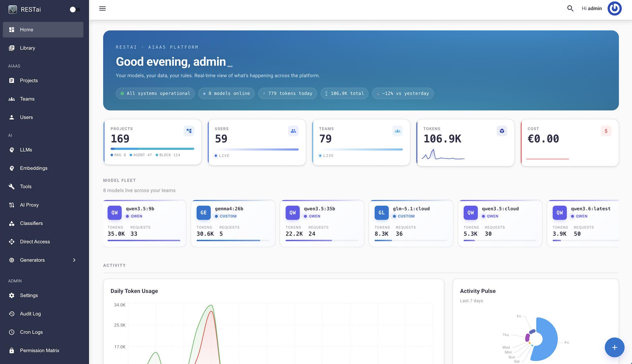Expand the Generators submenu chevron
The height and width of the screenshot is (364, 632).
[74, 260]
